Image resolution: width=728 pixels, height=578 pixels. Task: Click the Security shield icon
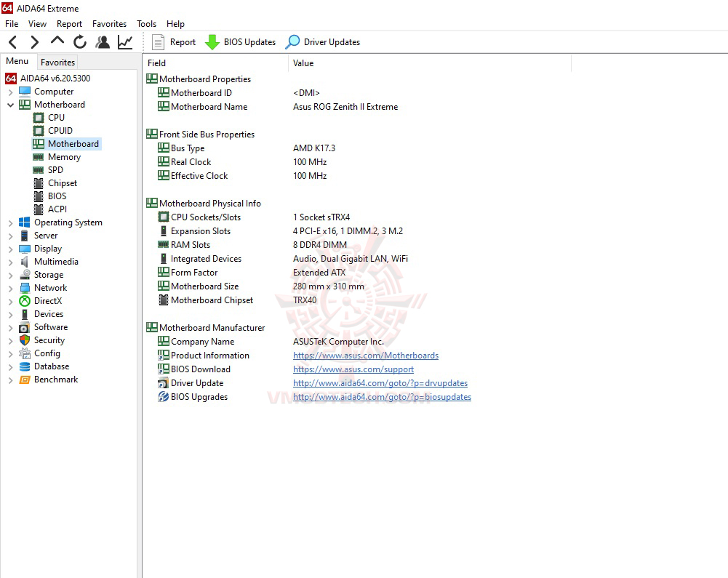25,340
